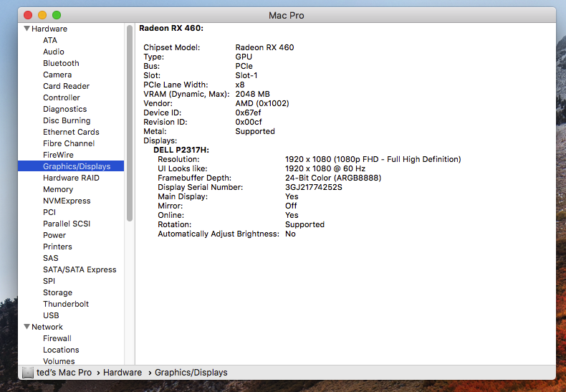The image size is (566, 392).
Task: Open Parallel SCSI entry
Action: [x=67, y=224]
